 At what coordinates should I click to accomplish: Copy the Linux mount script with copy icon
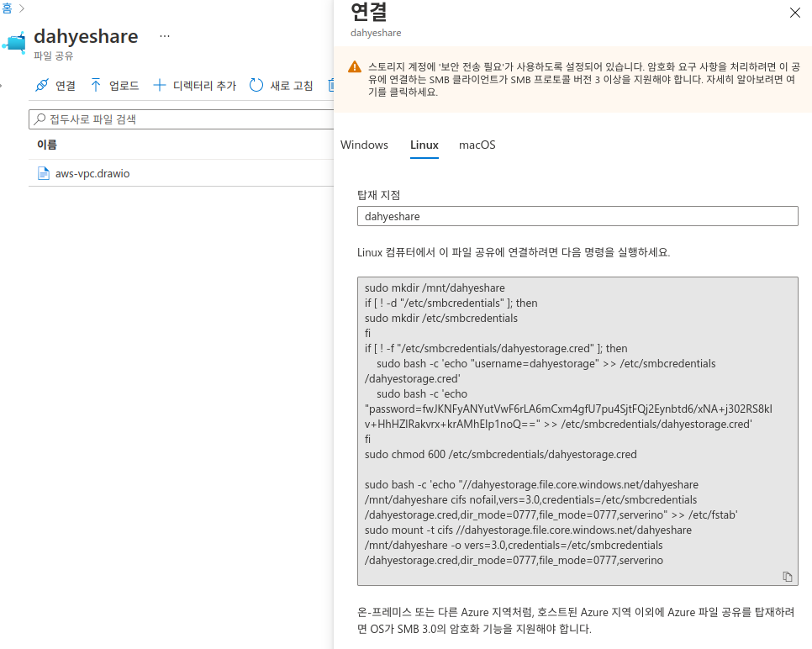(x=787, y=577)
